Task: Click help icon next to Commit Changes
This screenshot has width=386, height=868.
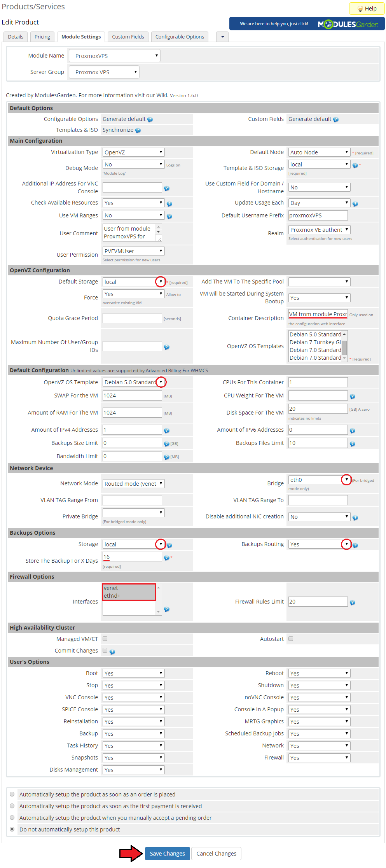Action: [x=112, y=652]
